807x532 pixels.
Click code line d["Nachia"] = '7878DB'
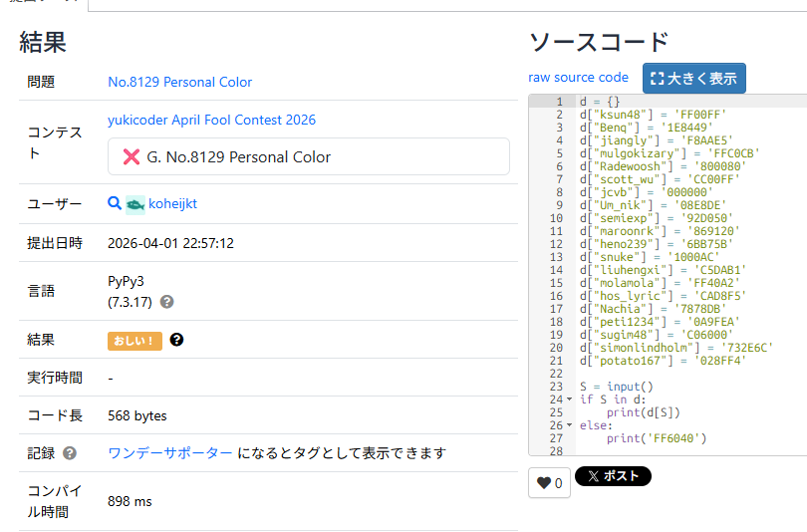pos(654,309)
